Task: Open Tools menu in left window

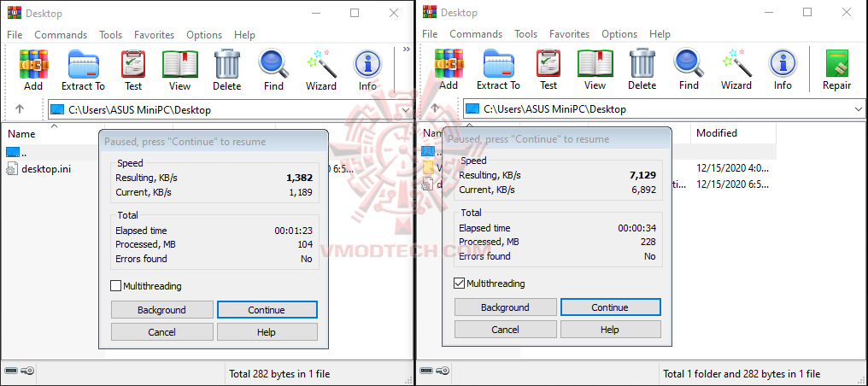Action: 111,35
